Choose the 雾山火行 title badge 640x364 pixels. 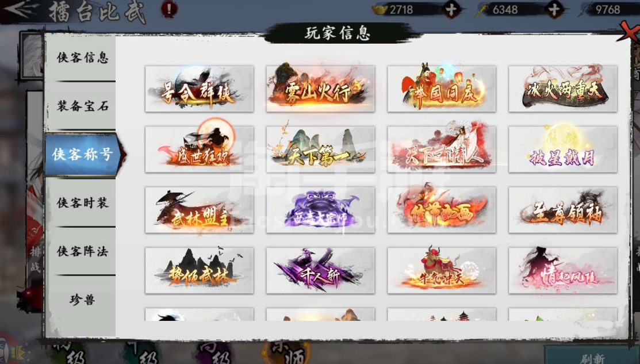coord(320,89)
